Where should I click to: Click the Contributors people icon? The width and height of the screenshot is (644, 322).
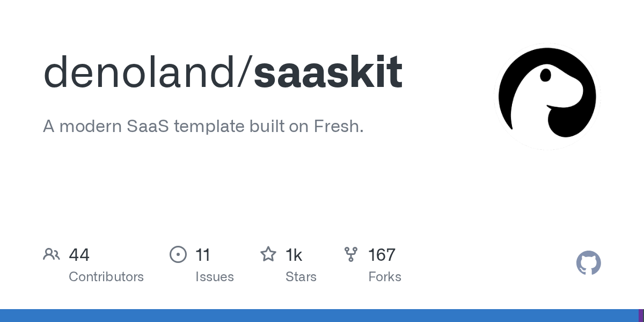(x=52, y=254)
